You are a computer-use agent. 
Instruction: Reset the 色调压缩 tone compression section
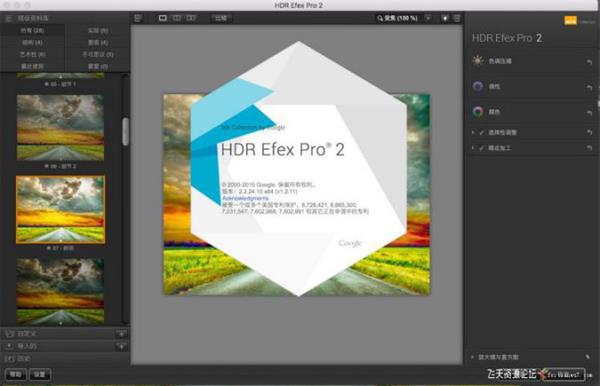coord(589,62)
